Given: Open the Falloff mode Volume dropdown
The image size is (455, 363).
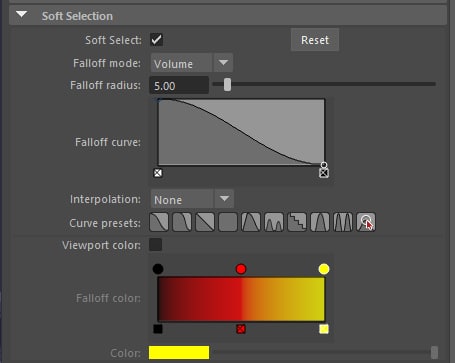Looking at the screenshot, I should coord(192,63).
